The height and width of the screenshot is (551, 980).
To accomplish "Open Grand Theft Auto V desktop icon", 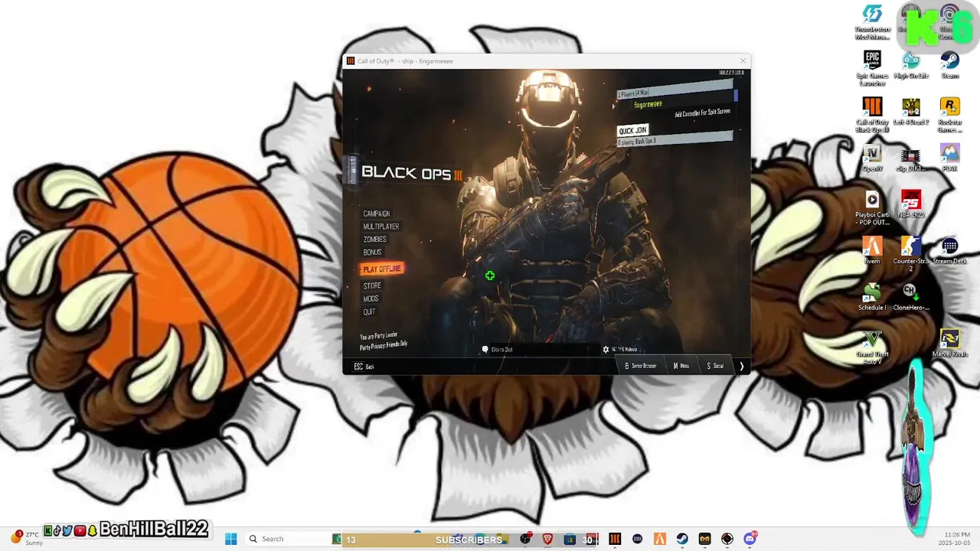I will pyautogui.click(x=872, y=347).
